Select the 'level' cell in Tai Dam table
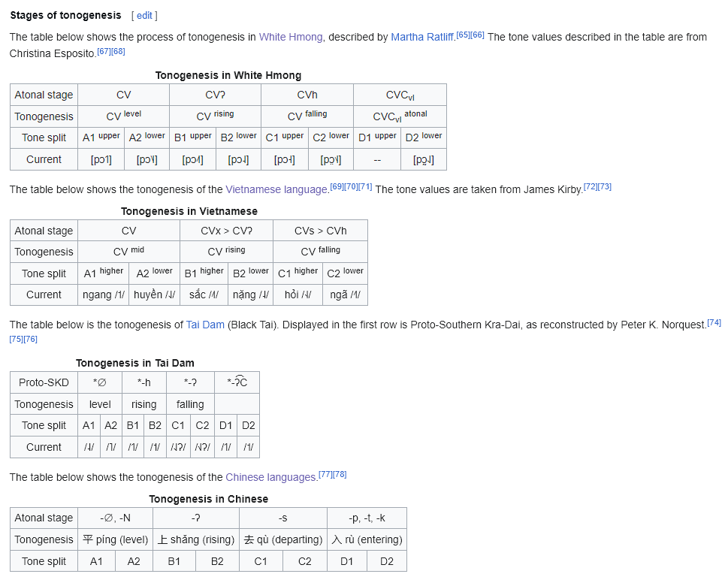The width and height of the screenshot is (728, 580). pyautogui.click(x=100, y=404)
